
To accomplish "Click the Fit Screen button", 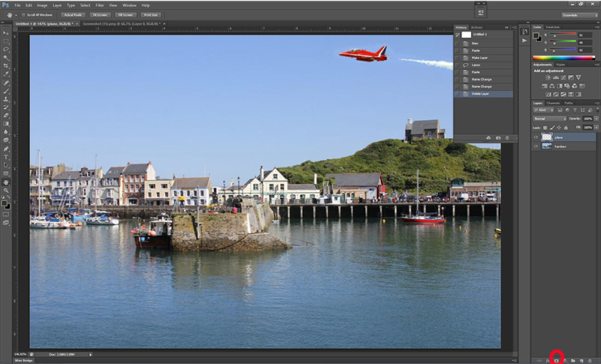I will (99, 14).
